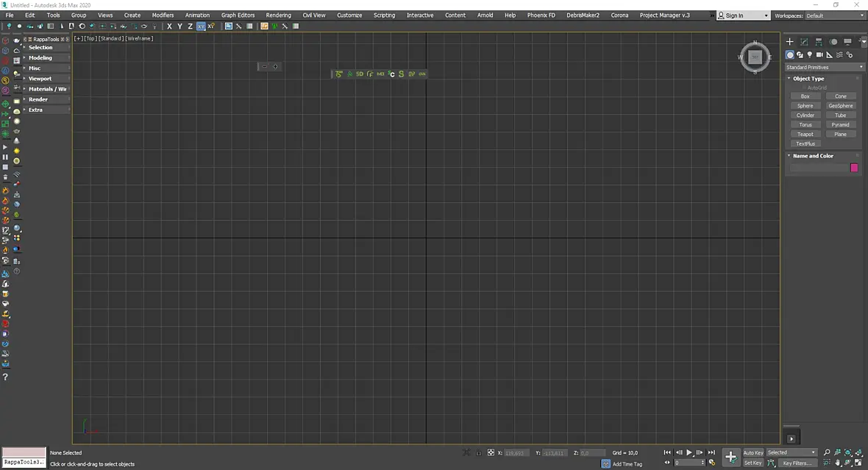The image size is (868, 470).
Task: Select the Space Warps category icon
Action: pyautogui.click(x=839, y=55)
